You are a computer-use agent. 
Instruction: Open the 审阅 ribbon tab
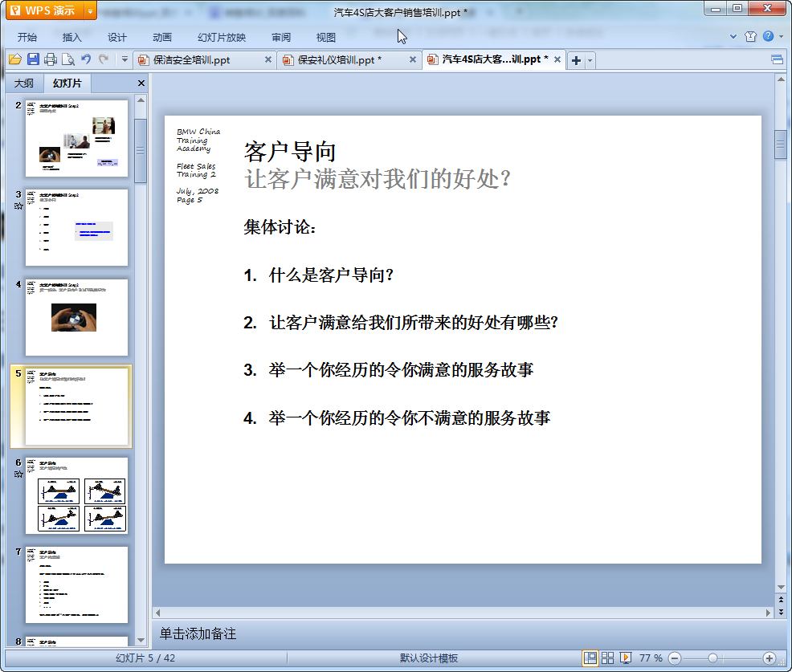pos(281,38)
